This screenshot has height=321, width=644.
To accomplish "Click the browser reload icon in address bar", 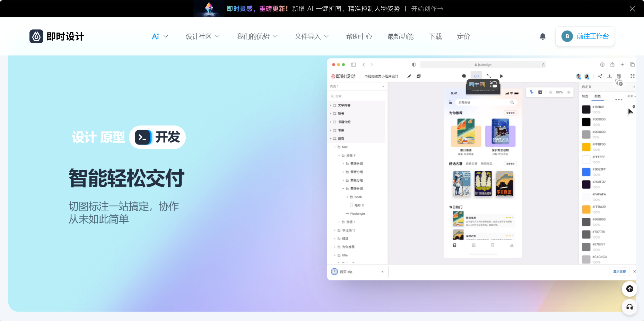I will point(543,64).
